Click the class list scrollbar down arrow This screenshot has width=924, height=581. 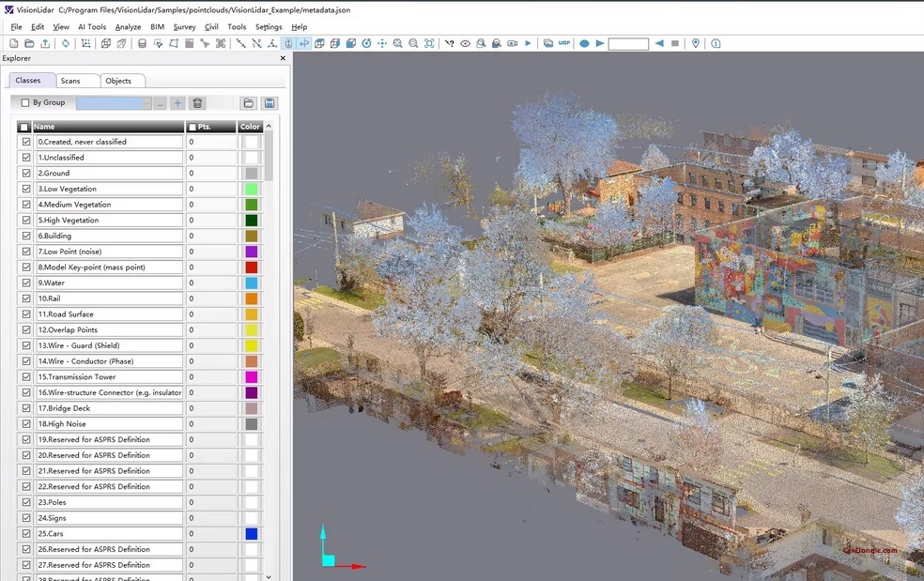(x=269, y=574)
